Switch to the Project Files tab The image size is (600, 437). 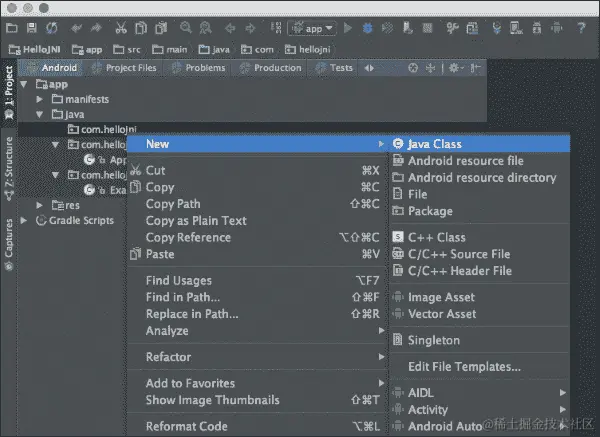tap(124, 68)
